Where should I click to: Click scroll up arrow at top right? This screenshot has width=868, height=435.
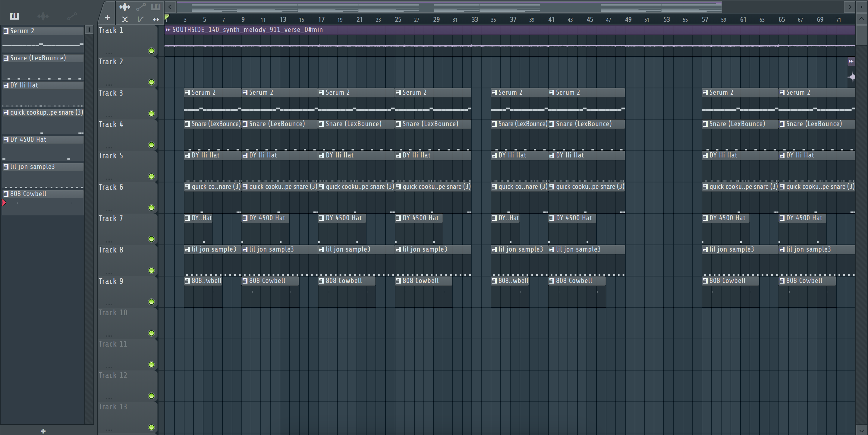[x=862, y=19]
